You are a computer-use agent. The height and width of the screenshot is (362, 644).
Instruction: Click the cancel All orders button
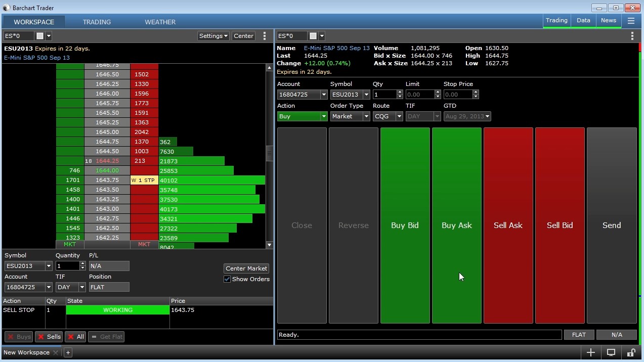pos(75,337)
